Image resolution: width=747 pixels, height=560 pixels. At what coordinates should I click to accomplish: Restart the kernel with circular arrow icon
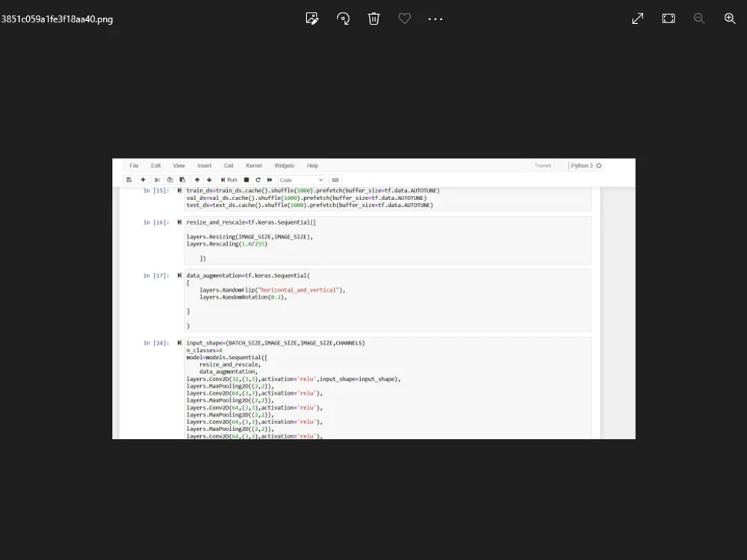pyautogui.click(x=258, y=180)
